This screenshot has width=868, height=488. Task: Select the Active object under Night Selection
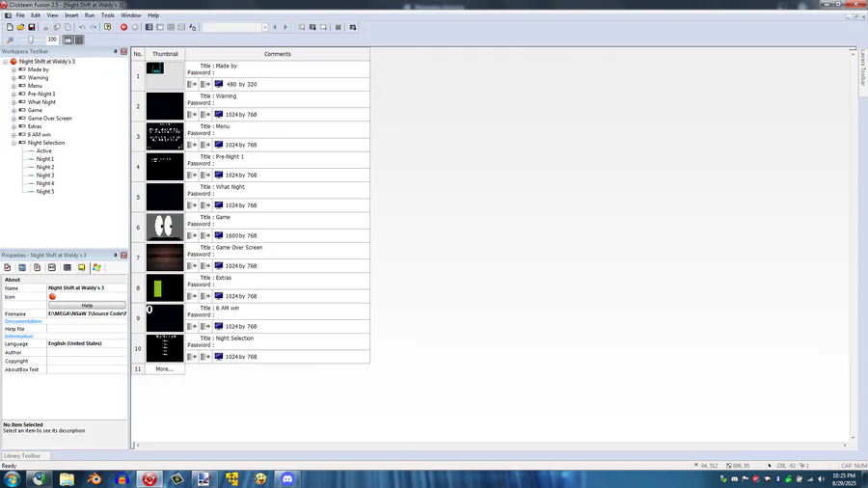[43, 151]
